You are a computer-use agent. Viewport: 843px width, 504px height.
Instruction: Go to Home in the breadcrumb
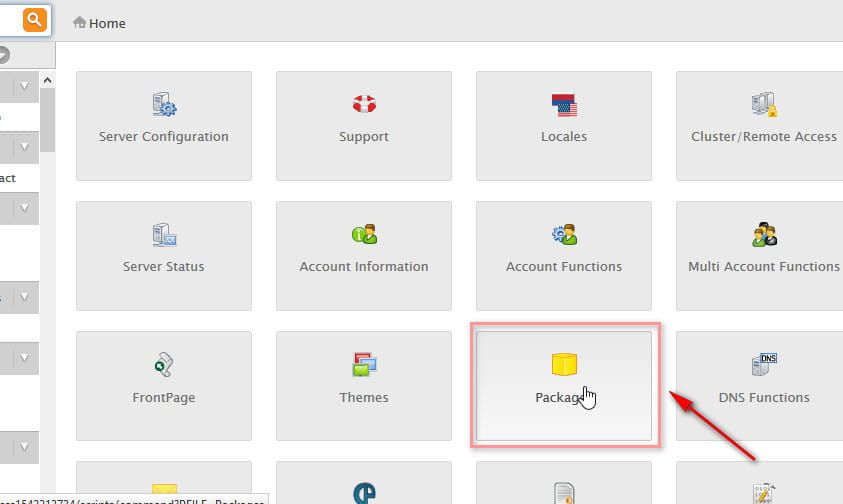coord(100,23)
